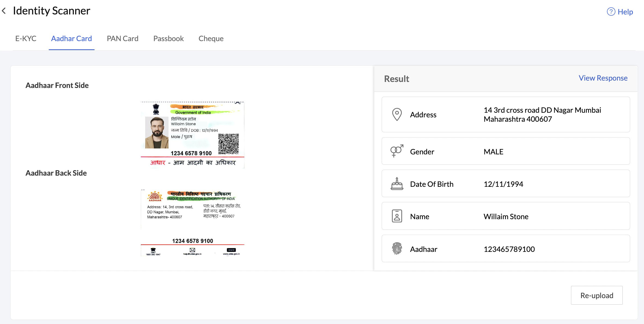This screenshot has width=644, height=324.
Task: Go to the Passbook tab
Action: [x=168, y=38]
